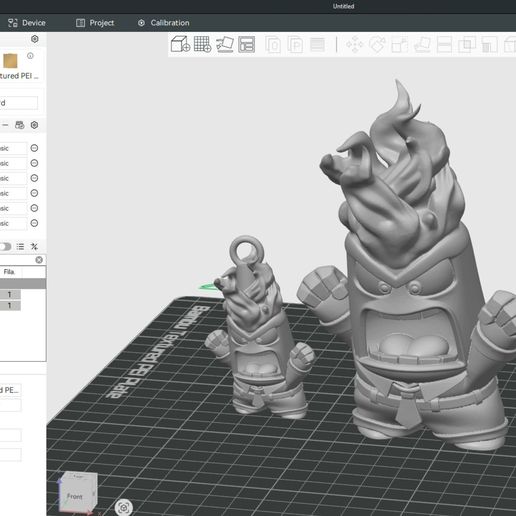
Task: Select the Lay on face tool
Action: pos(422,45)
